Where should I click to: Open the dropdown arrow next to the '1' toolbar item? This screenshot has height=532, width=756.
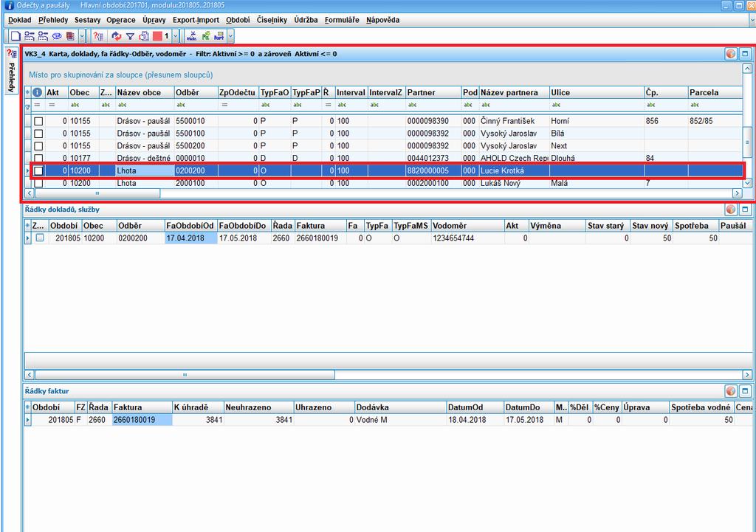(176, 36)
